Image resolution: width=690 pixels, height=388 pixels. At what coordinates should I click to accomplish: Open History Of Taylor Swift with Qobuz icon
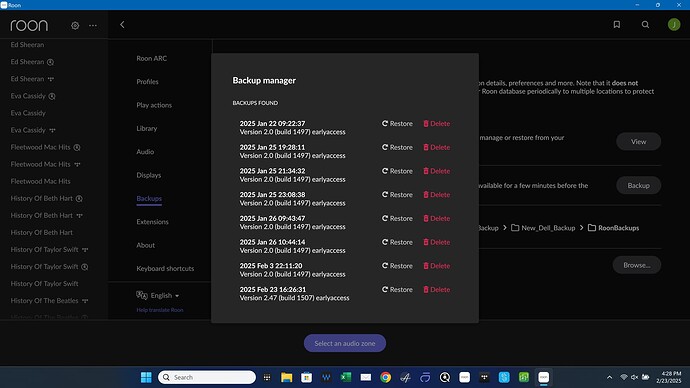[49, 267]
